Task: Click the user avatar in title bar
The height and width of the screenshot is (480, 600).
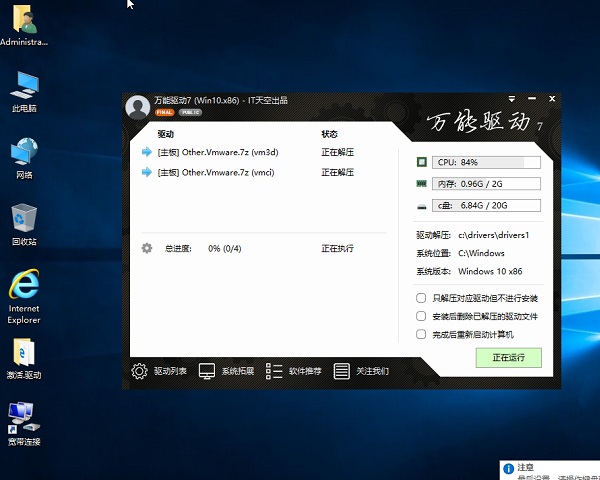Action: tap(138, 106)
